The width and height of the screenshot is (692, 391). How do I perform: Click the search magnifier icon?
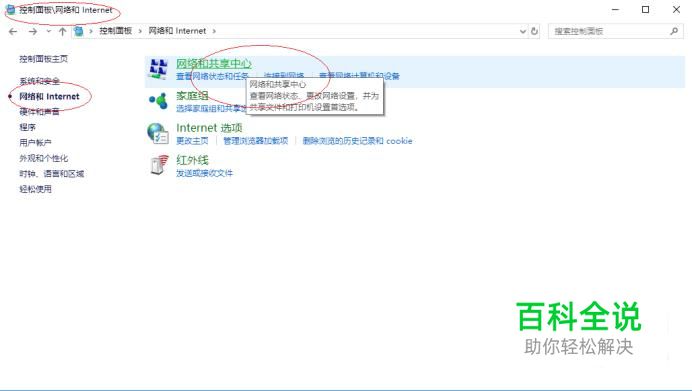674,31
